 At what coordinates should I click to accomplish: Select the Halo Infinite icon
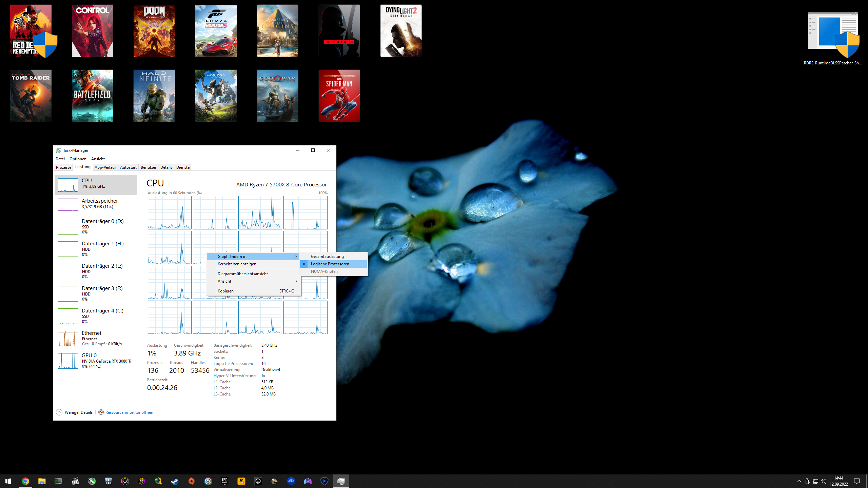(x=154, y=96)
